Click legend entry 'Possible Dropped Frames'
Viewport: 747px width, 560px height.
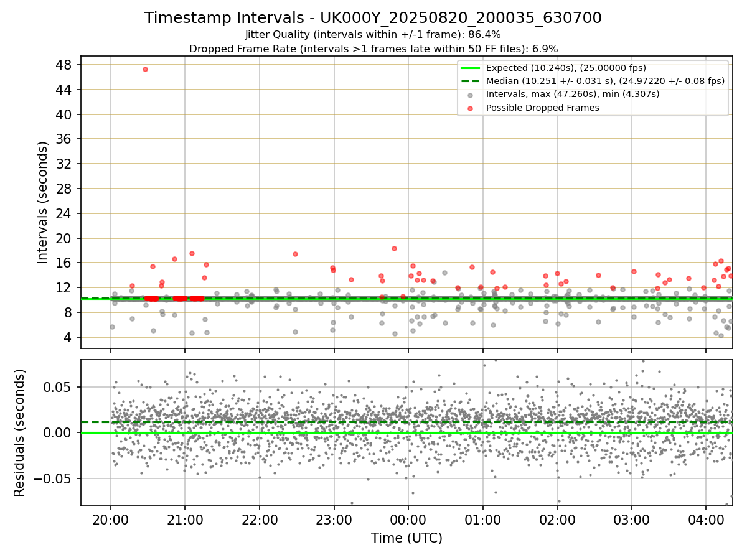[542, 108]
